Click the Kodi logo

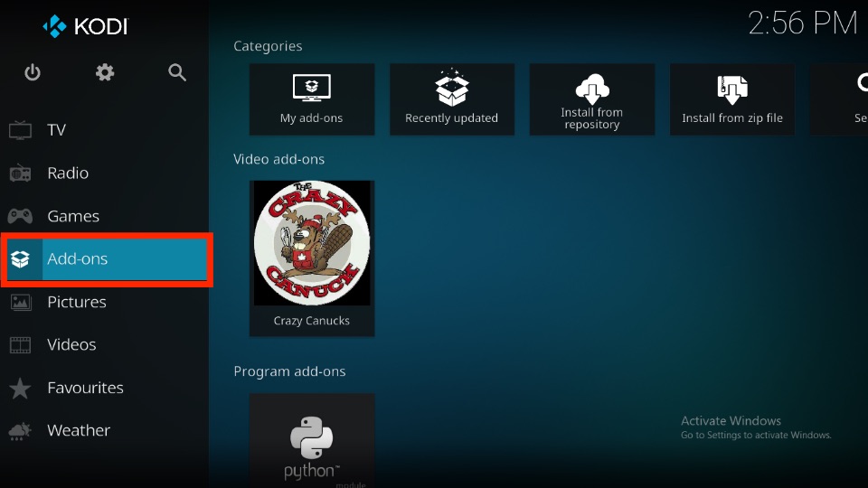tap(85, 26)
